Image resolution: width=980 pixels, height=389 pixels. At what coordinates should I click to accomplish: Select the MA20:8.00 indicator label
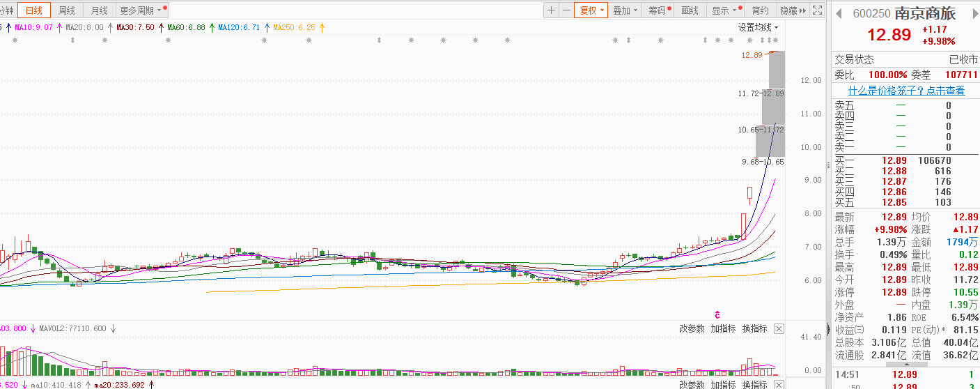[x=84, y=27]
